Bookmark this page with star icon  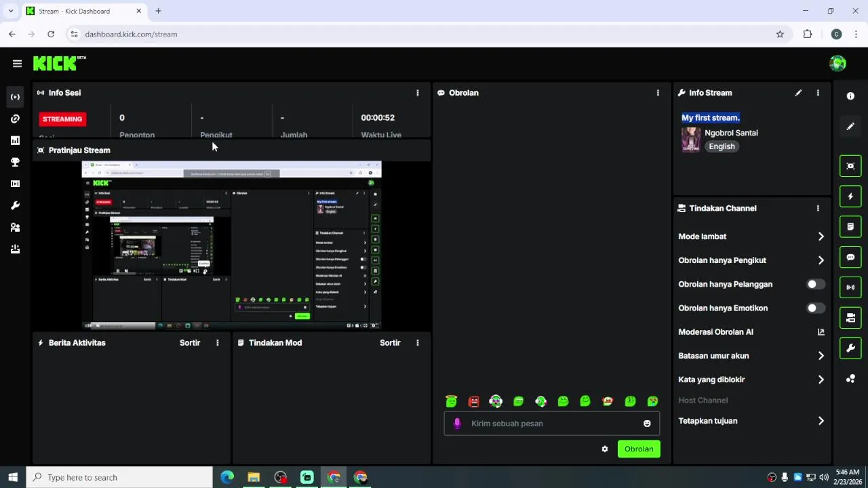click(780, 34)
